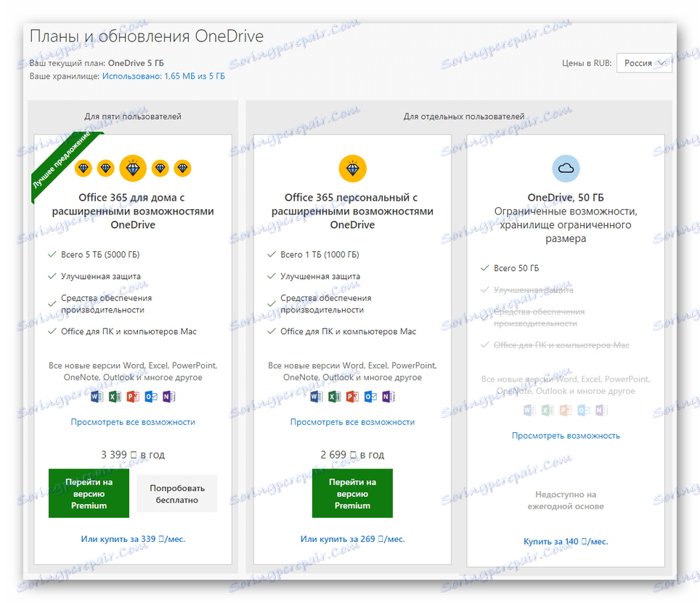This screenshot has width=700, height=603.
Task: Click Или купить за 339 /мес. link
Action: tap(133, 539)
